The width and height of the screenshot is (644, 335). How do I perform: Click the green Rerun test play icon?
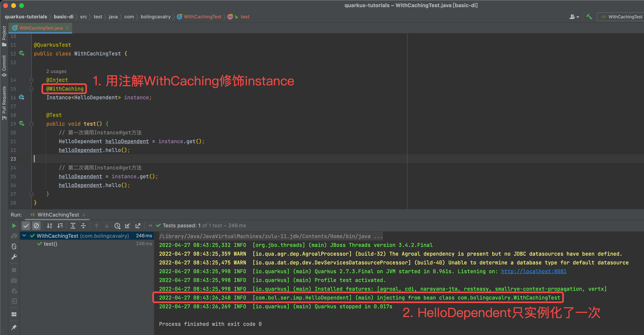point(14,226)
